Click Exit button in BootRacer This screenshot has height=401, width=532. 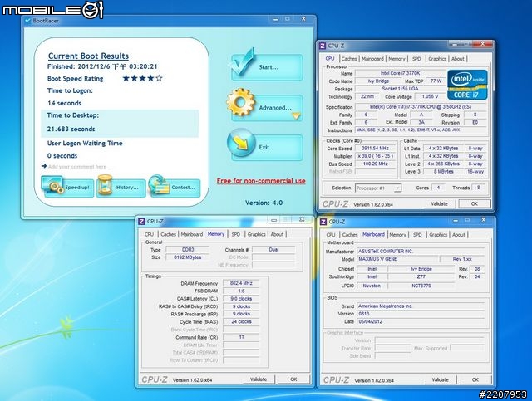tap(268, 148)
